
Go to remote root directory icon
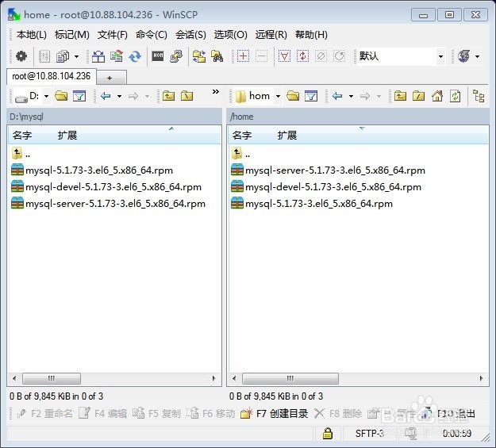point(418,95)
